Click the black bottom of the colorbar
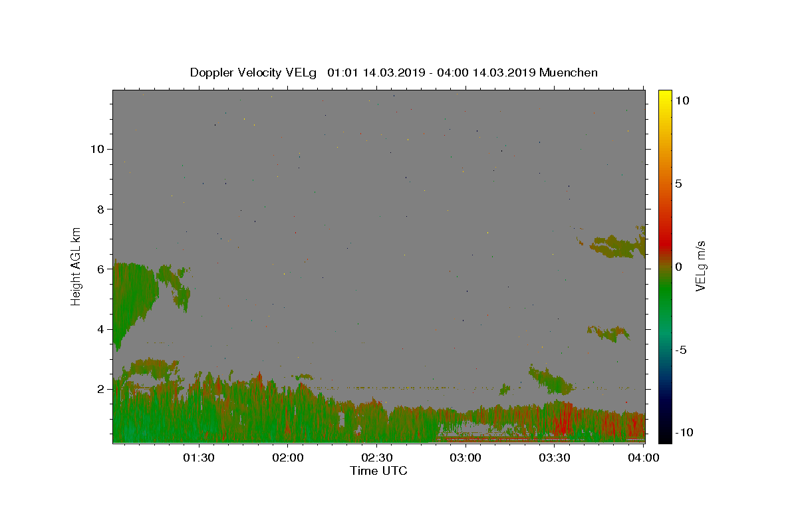 [x=664, y=436]
